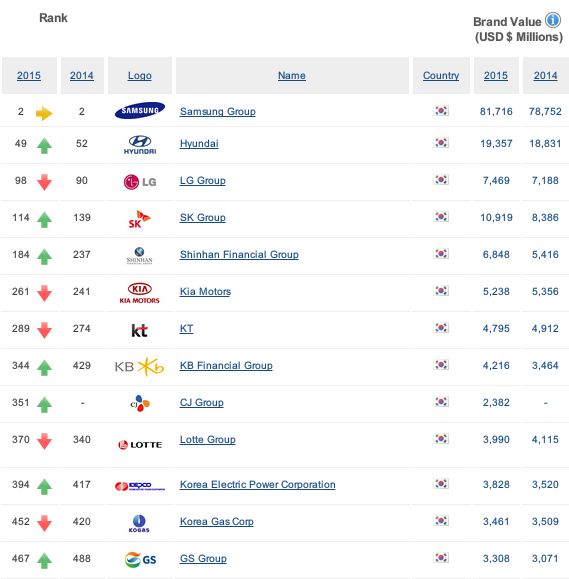
Task: Sort by 2015 rank column header
Action: (29, 75)
